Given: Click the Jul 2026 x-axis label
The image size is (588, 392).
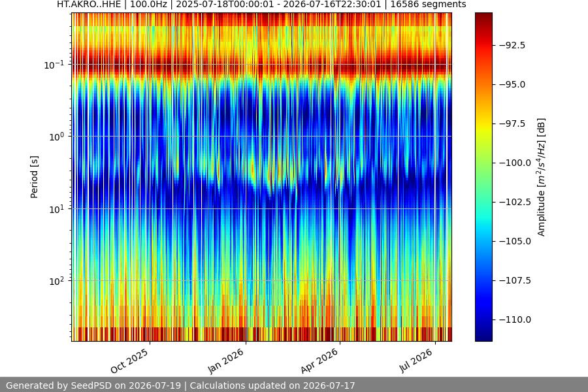Looking at the screenshot, I should pyautogui.click(x=417, y=361).
